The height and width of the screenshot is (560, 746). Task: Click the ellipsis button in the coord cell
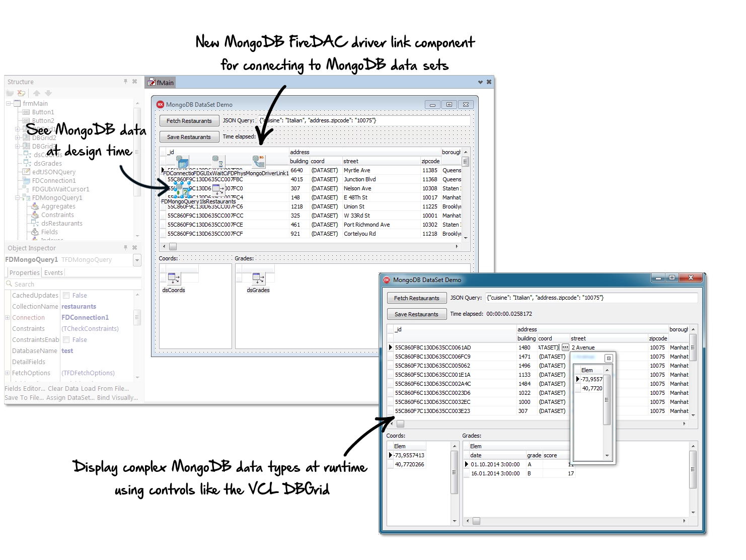click(x=565, y=347)
